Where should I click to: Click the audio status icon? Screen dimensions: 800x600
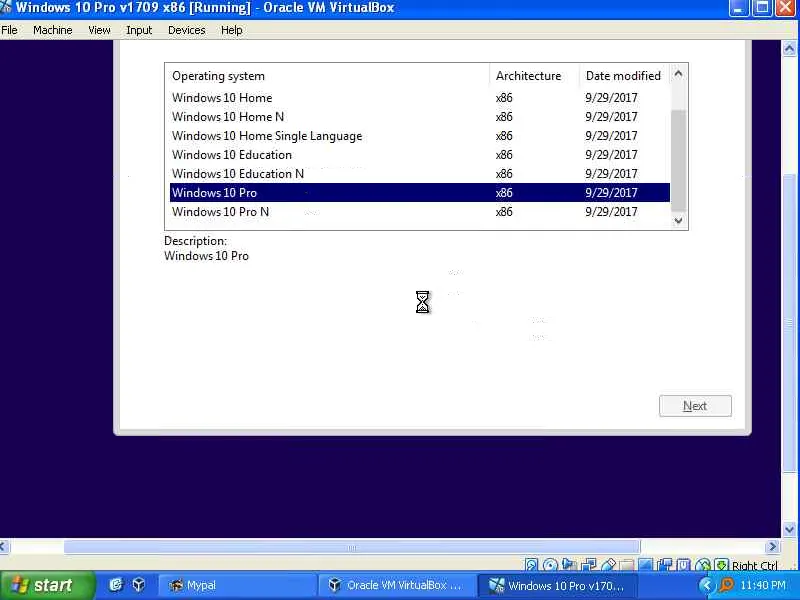568,564
